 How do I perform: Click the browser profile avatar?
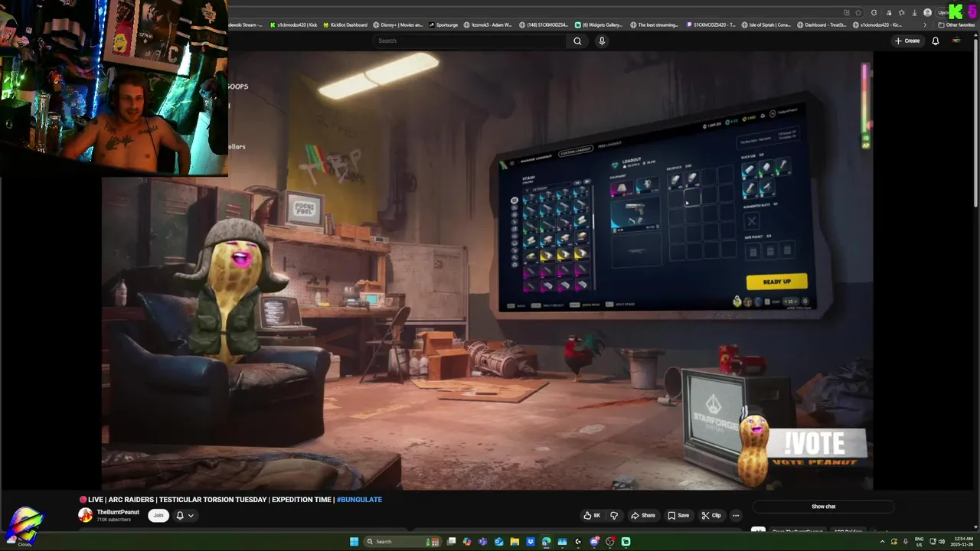pyautogui.click(x=927, y=12)
